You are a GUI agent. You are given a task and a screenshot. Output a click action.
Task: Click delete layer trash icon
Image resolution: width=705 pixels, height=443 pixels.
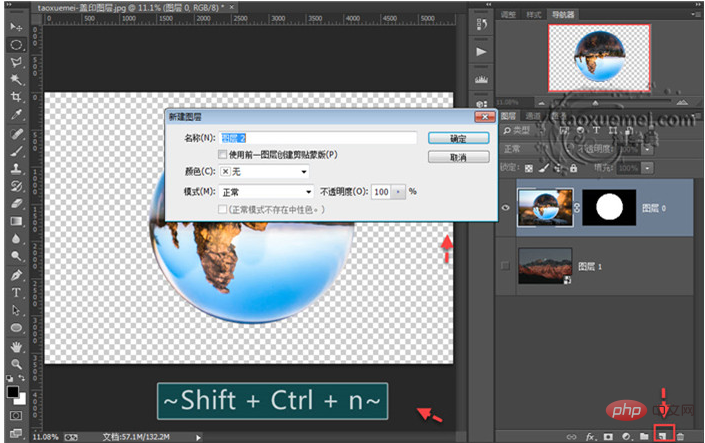pyautogui.click(x=680, y=436)
